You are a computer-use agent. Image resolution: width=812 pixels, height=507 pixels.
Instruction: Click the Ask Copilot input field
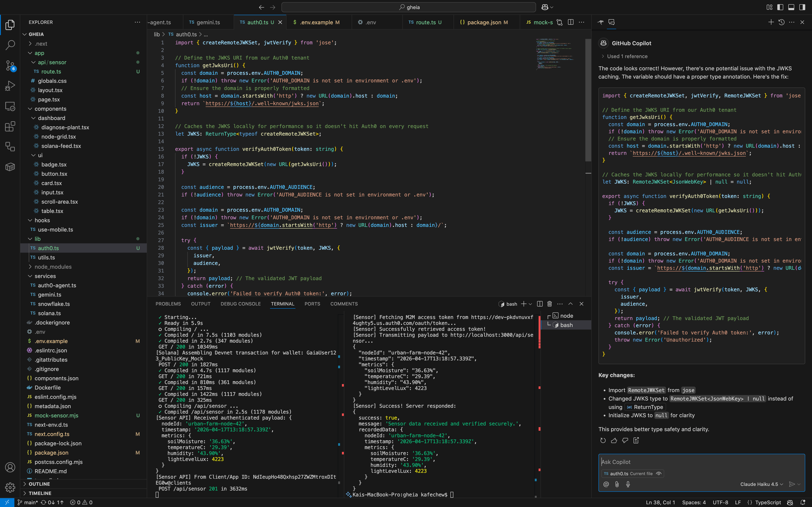701,462
